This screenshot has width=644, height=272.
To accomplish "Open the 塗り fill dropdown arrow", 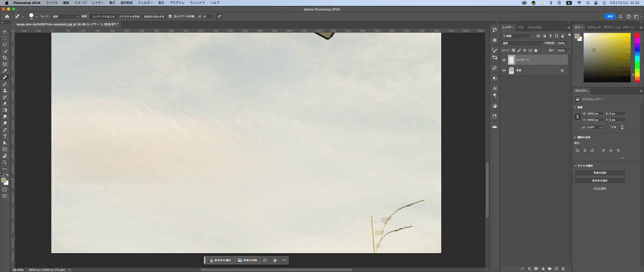I will 568,50.
